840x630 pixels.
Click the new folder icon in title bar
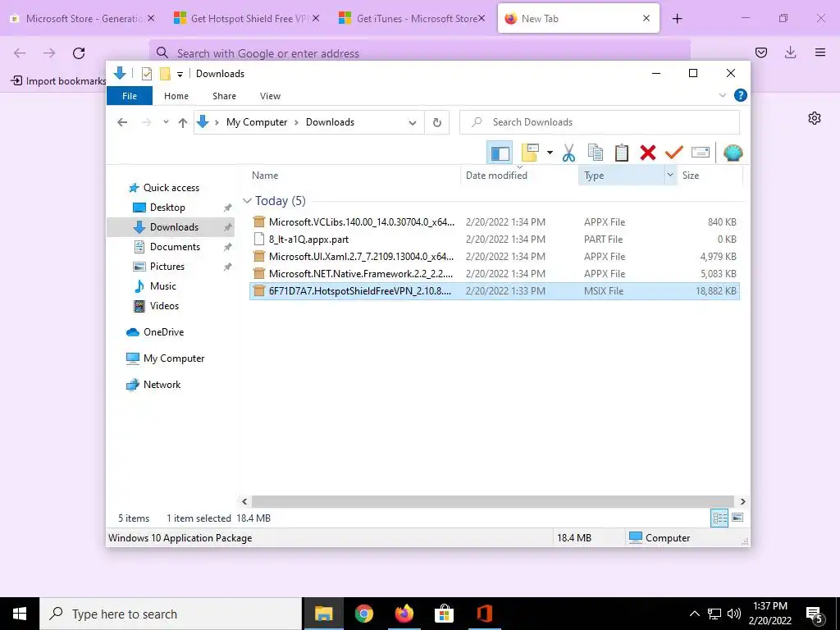165,73
